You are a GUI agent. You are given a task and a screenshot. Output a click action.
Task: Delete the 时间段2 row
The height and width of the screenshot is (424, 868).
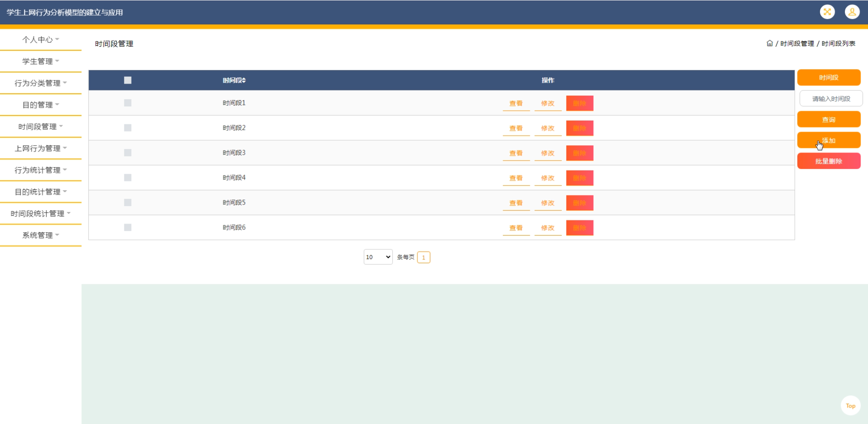click(580, 128)
